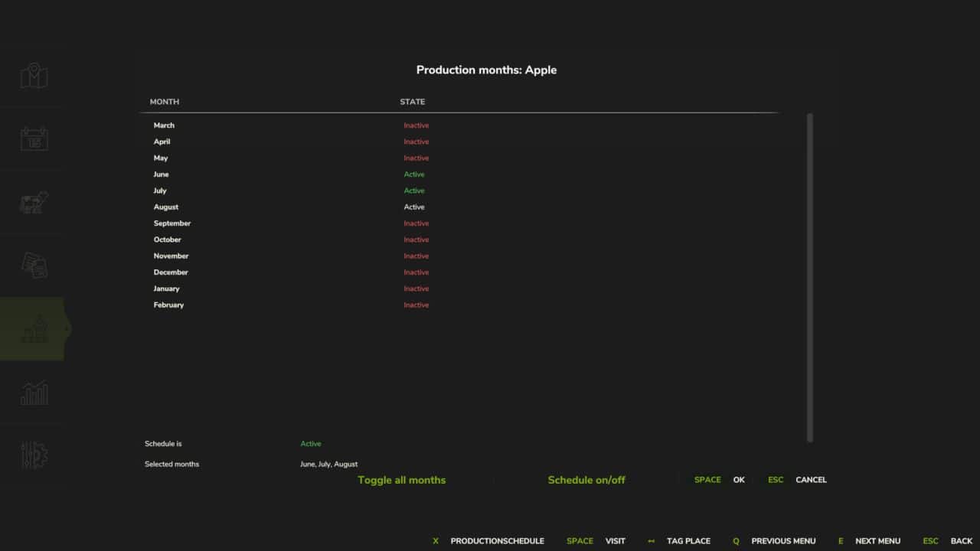Viewport: 980px width, 551px height.
Task: Open the Prices sidebar icon
Action: [32, 264]
